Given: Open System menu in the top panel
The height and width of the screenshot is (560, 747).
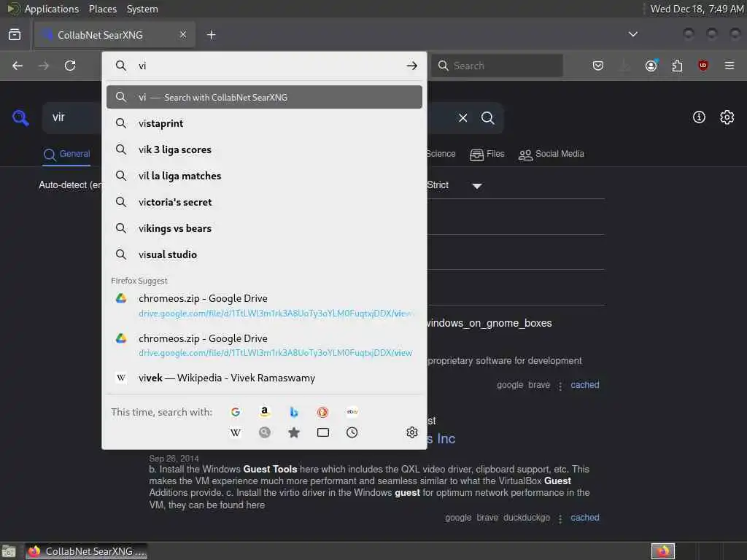Looking at the screenshot, I should tap(142, 9).
